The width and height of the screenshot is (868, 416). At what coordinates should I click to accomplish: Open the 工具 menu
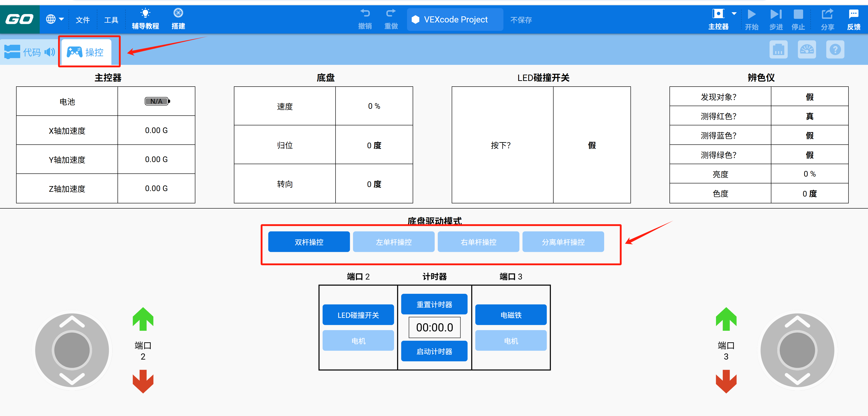pyautogui.click(x=111, y=20)
